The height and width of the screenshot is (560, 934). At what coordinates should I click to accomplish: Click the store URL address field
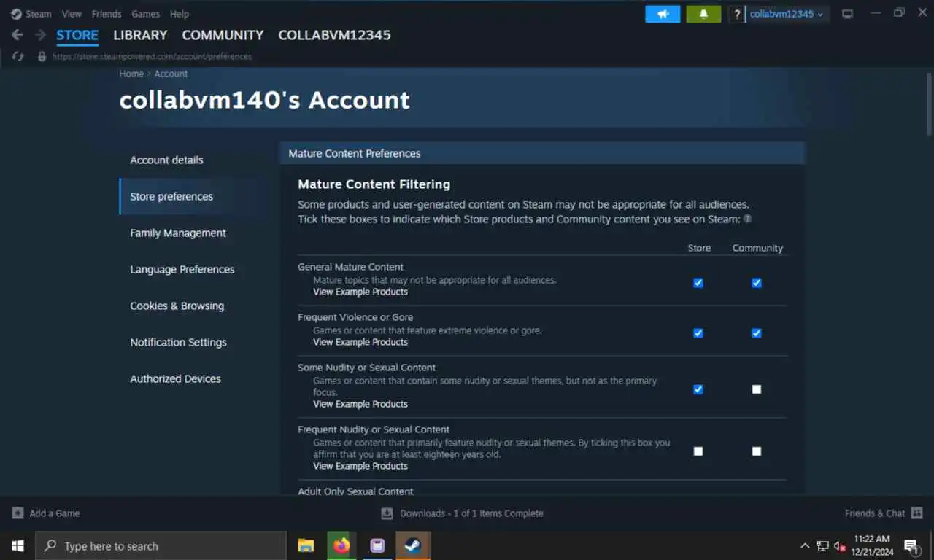[152, 56]
